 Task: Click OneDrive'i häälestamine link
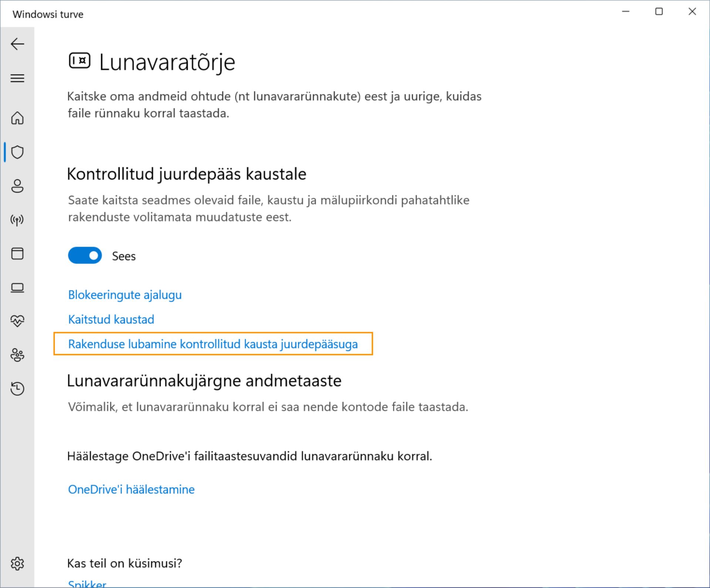pyautogui.click(x=131, y=490)
